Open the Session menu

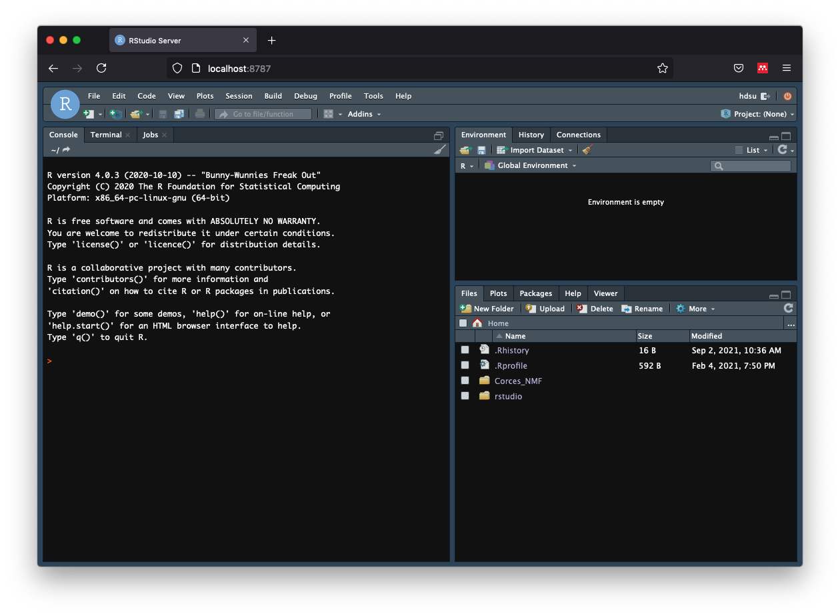point(239,96)
